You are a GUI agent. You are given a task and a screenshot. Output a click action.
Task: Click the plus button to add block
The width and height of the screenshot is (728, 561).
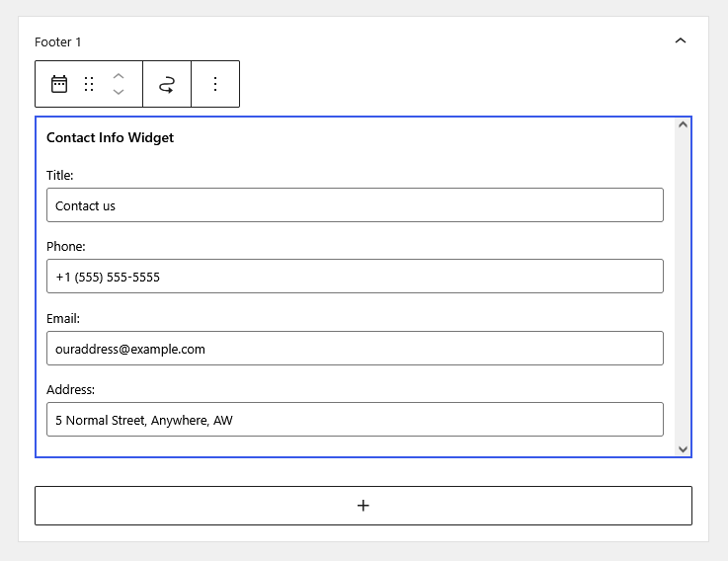[x=363, y=506]
